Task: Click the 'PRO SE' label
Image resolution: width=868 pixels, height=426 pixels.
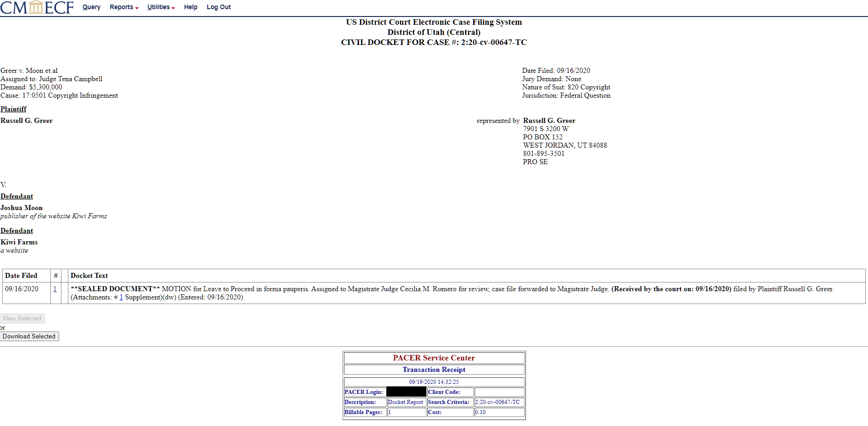Action: pyautogui.click(x=536, y=162)
